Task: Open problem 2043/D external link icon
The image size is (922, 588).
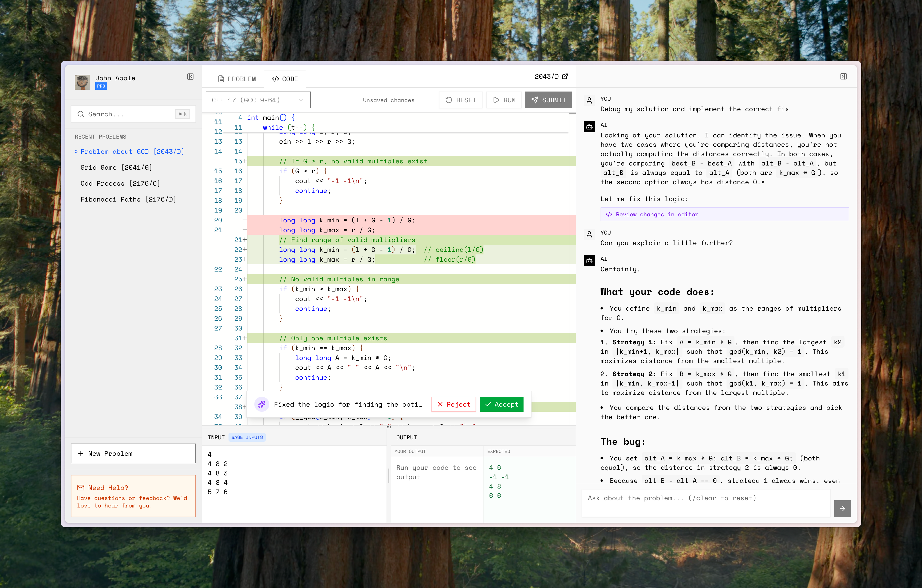Action: coord(565,76)
